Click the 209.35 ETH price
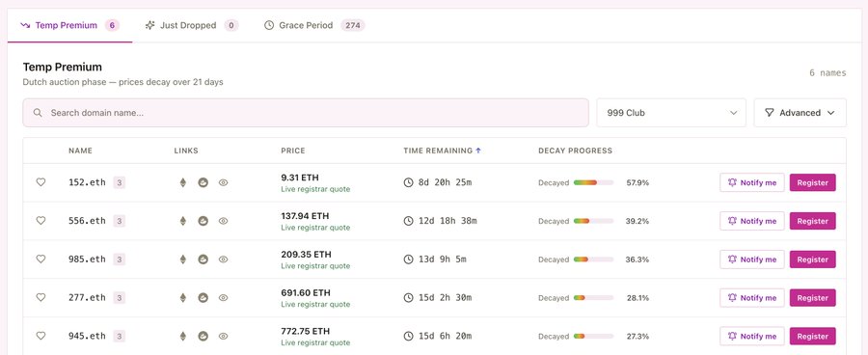The width and height of the screenshot is (868, 355). (x=306, y=255)
